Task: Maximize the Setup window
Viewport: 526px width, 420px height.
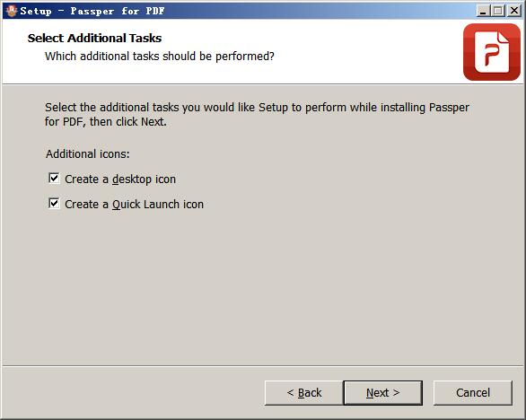Action: (498, 11)
